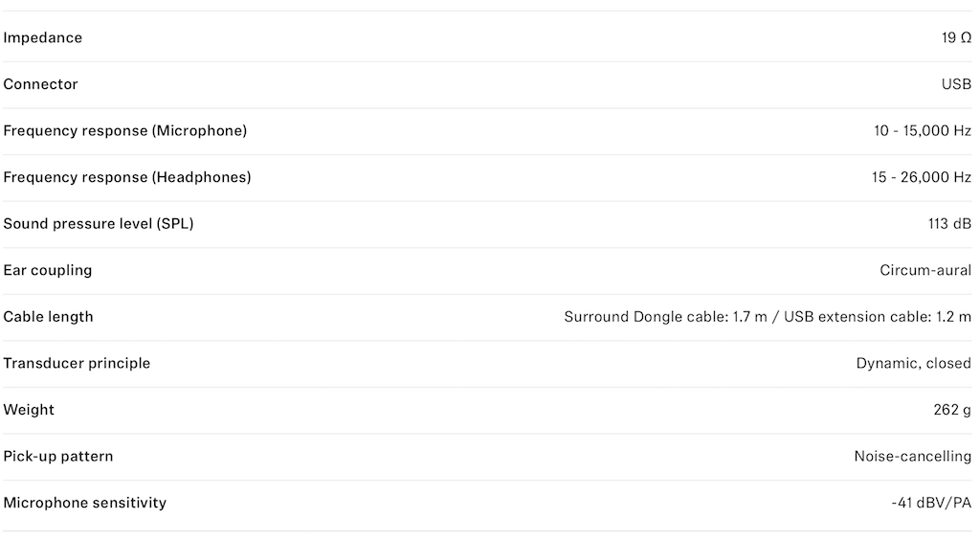
Task: Select the 15 - 26,000 Hz value
Action: 921,177
